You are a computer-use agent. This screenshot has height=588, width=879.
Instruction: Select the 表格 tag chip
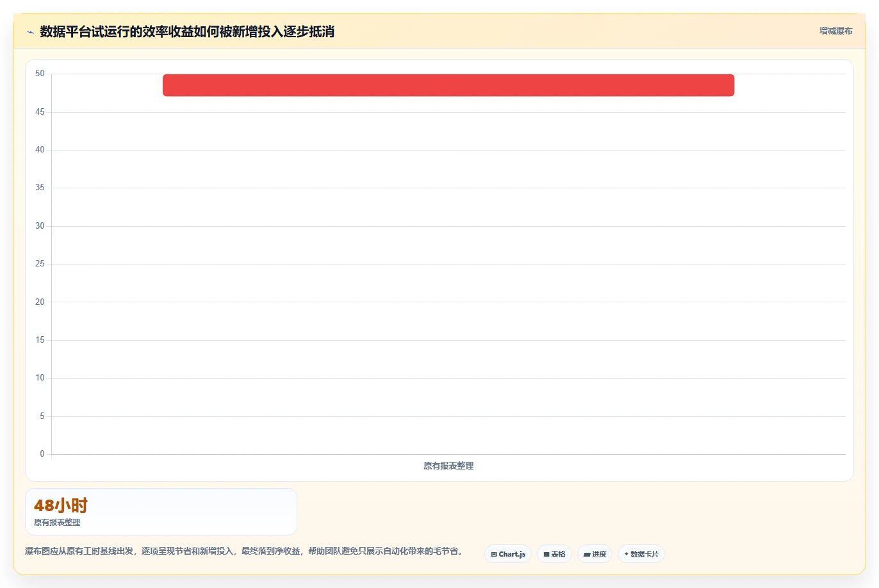554,554
